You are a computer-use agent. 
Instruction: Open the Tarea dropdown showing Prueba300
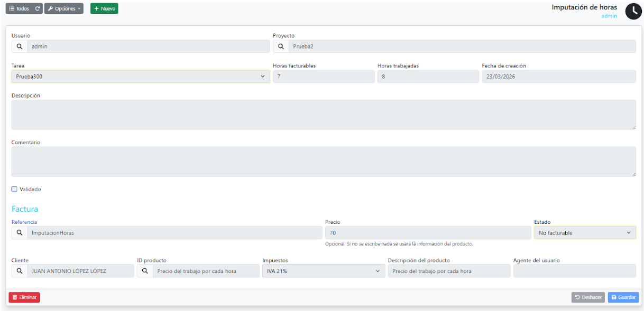(x=141, y=77)
